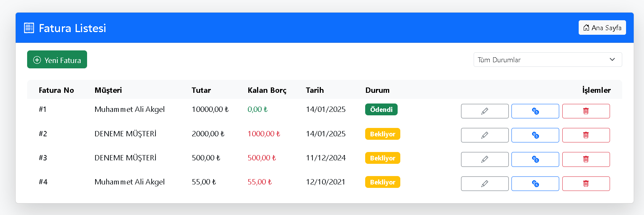
Task: Open the pencil edit button for invoice #4
Action: (x=484, y=184)
